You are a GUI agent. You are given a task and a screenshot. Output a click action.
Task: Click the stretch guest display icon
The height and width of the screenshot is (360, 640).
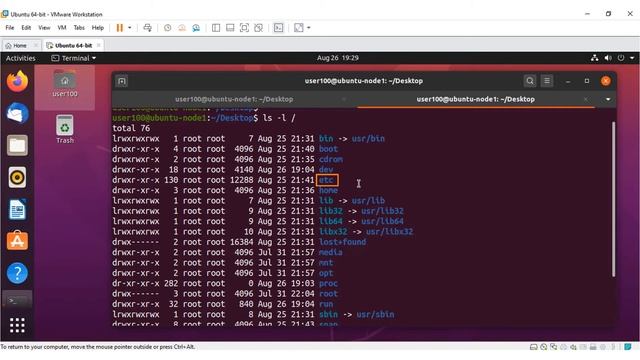point(299,28)
